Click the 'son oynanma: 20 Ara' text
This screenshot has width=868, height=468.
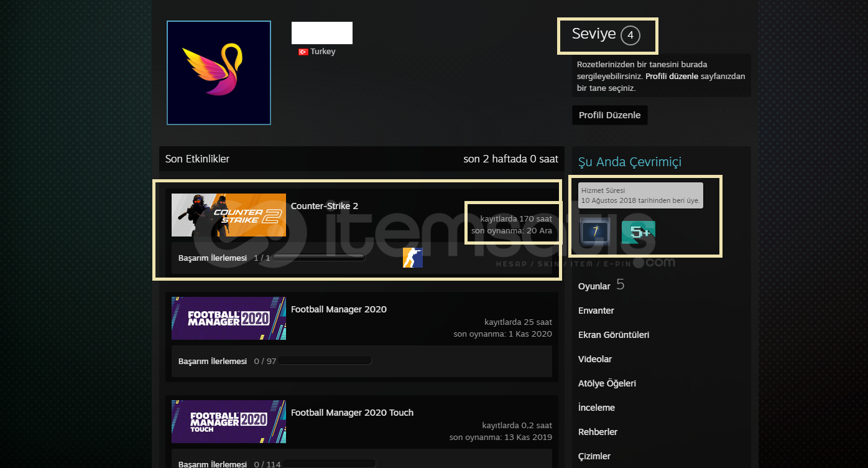point(512,231)
